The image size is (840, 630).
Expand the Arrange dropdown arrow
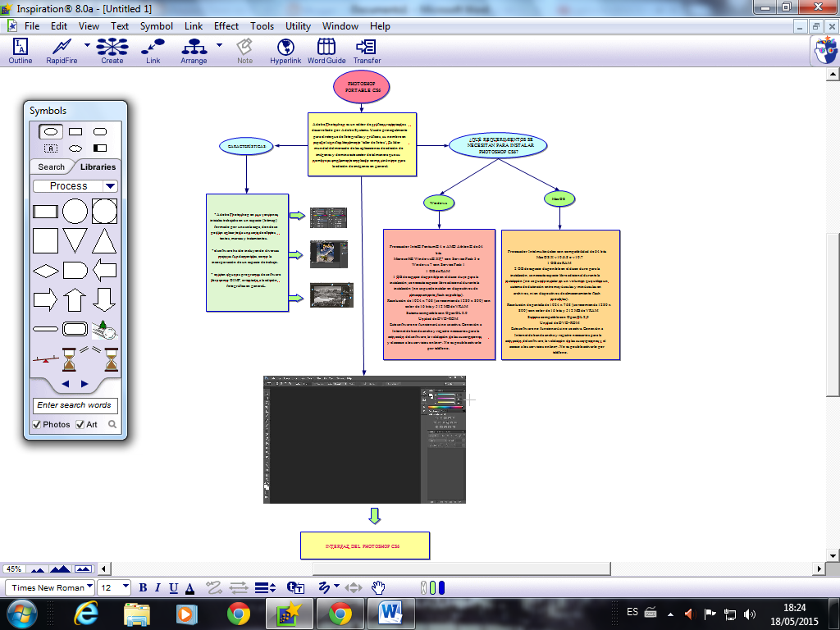(x=219, y=46)
